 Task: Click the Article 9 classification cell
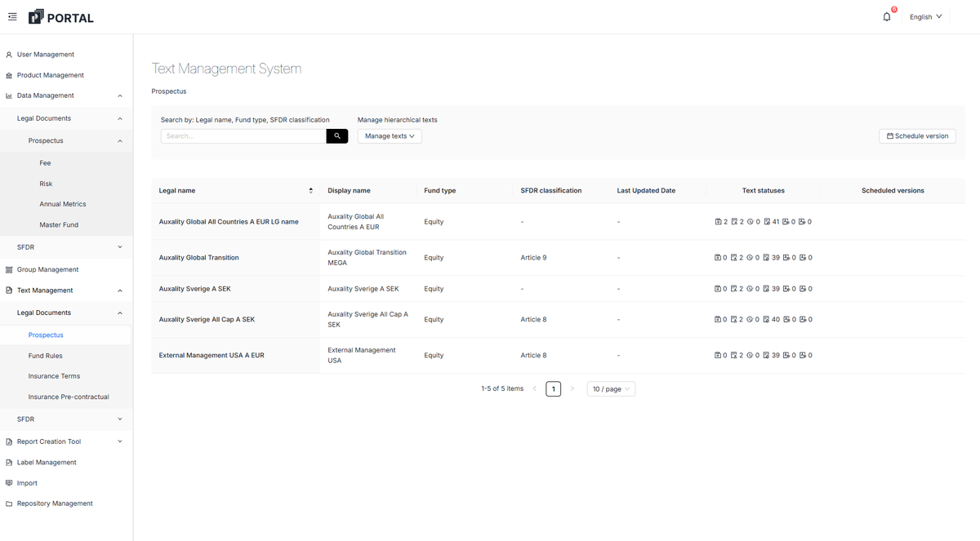point(533,258)
